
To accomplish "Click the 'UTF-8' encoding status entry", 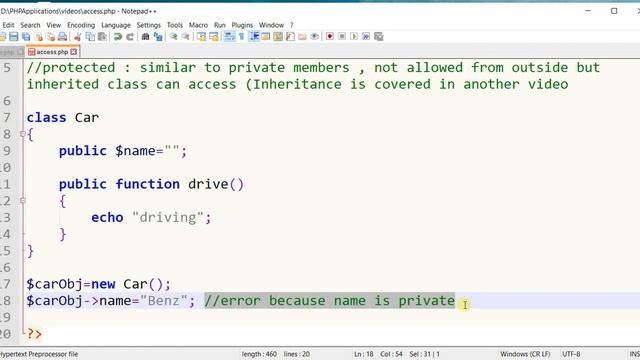I will (x=571, y=354).
